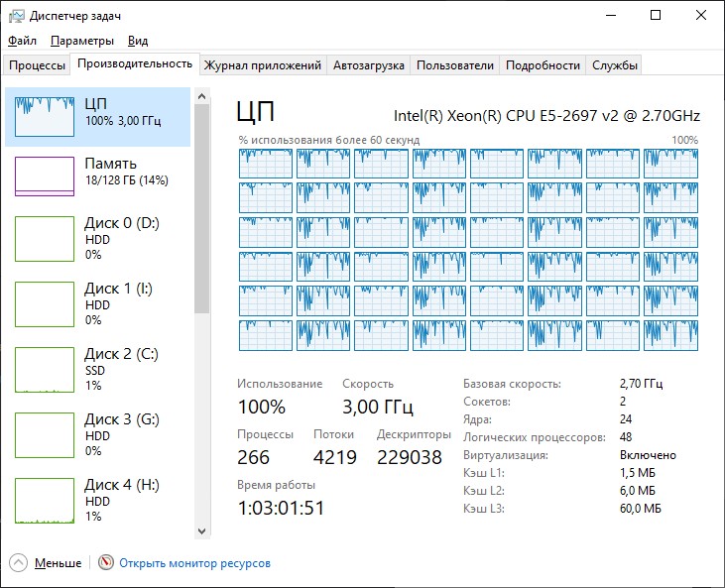
Task: Click the Resource Monitor icon at bottom
Action: pyautogui.click(x=106, y=563)
